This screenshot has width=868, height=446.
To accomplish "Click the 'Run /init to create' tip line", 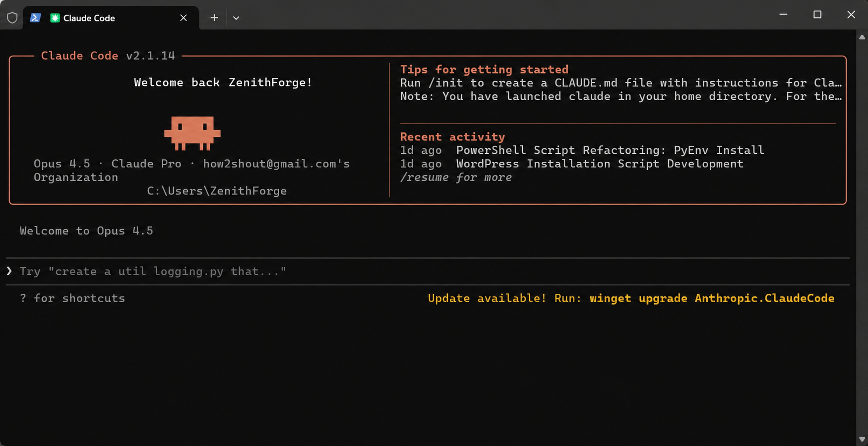I will coord(621,83).
